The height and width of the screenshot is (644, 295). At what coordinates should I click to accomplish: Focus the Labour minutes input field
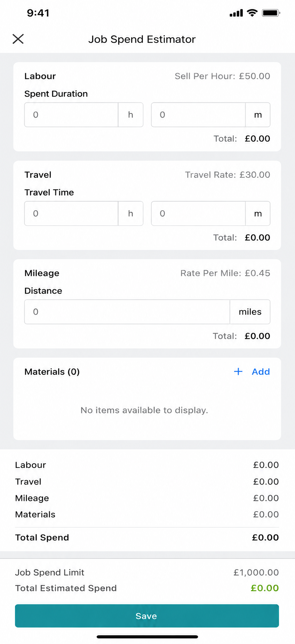pos(198,115)
